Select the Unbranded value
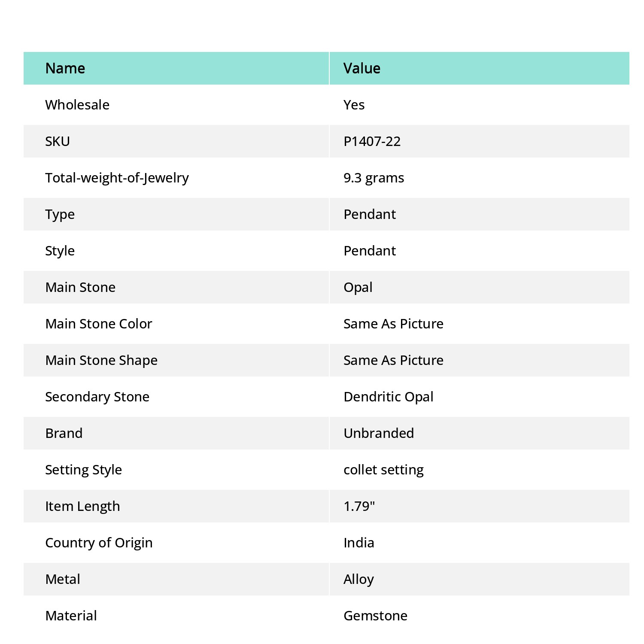The image size is (644, 644). pyautogui.click(x=379, y=433)
